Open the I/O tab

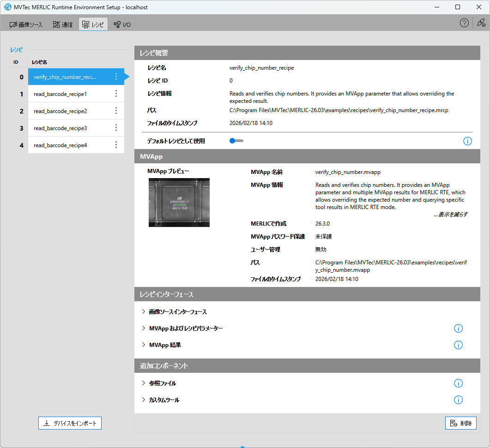[x=122, y=24]
